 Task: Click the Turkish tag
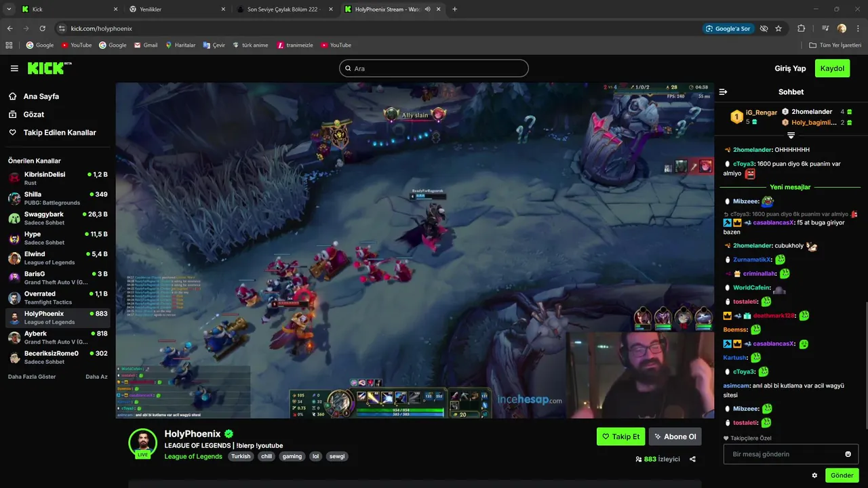tap(241, 457)
